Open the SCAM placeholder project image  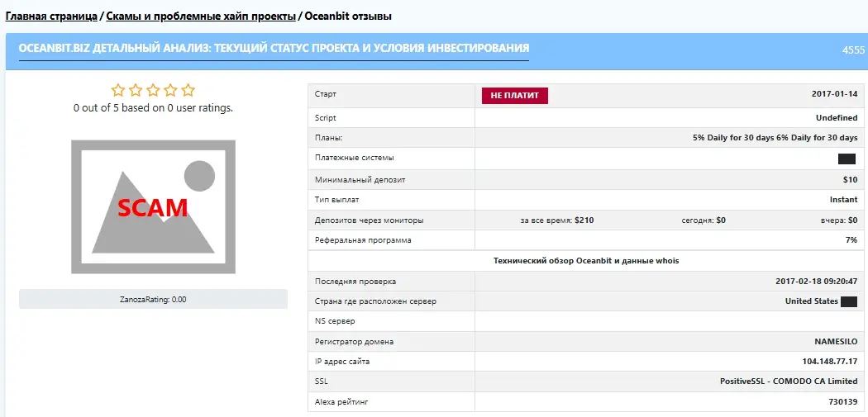153,206
